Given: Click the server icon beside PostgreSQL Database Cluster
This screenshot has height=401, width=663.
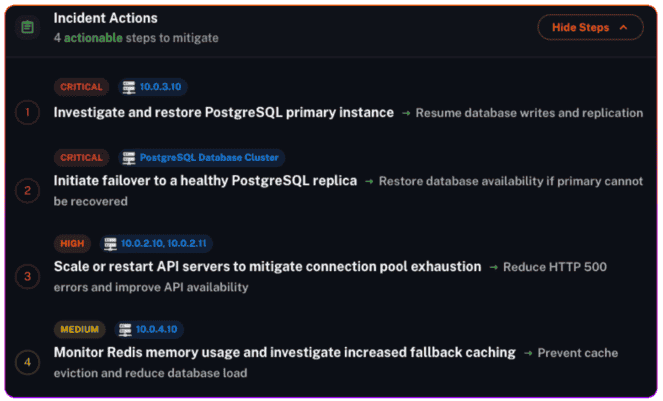Looking at the screenshot, I should coord(129,158).
